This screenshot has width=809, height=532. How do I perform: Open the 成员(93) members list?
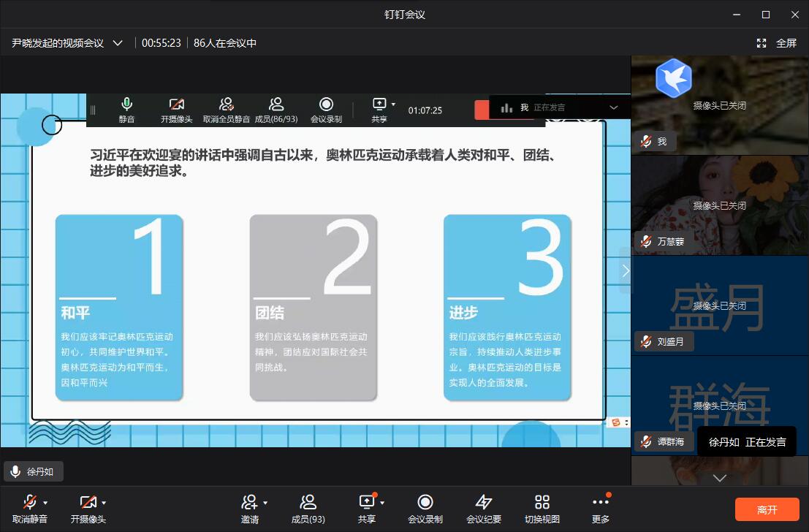tap(308, 509)
